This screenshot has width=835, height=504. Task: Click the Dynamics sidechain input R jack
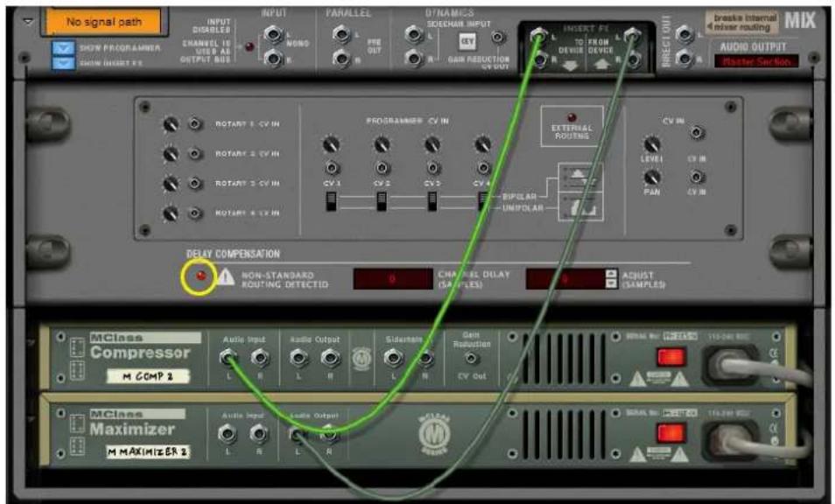(x=414, y=58)
